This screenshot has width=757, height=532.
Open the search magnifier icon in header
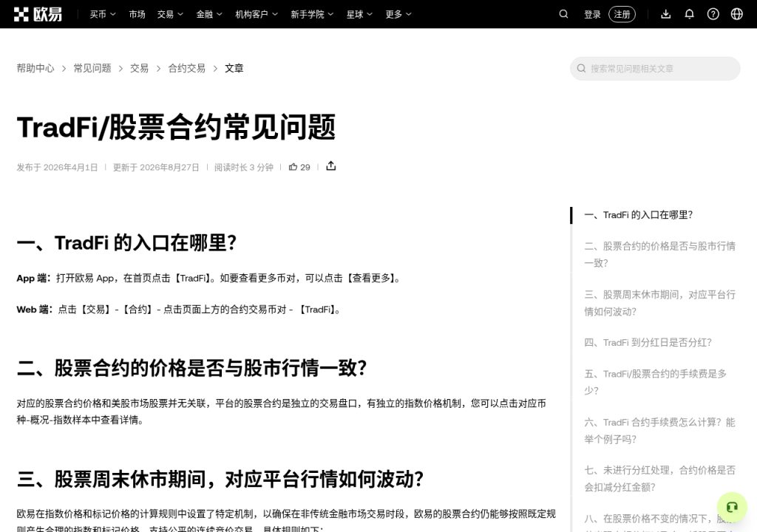(x=563, y=14)
